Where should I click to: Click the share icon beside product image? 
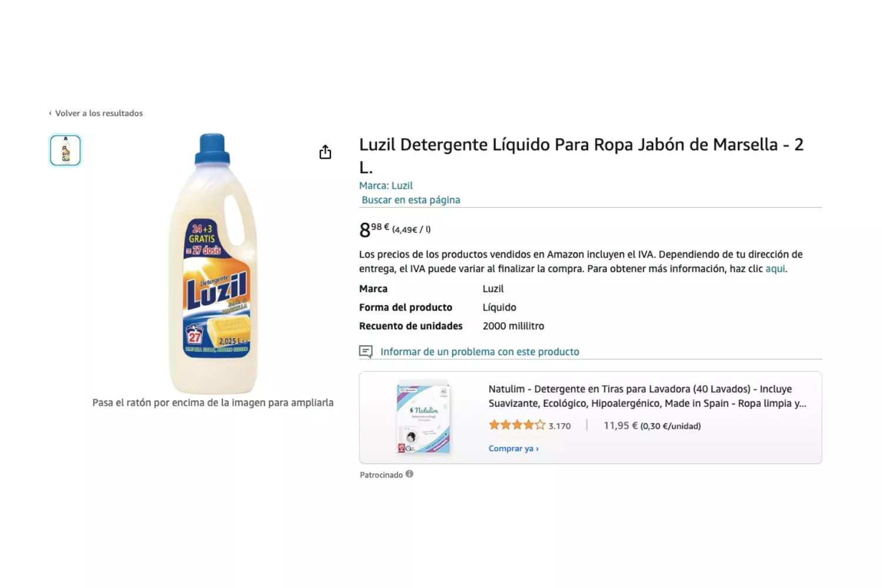pos(325,152)
